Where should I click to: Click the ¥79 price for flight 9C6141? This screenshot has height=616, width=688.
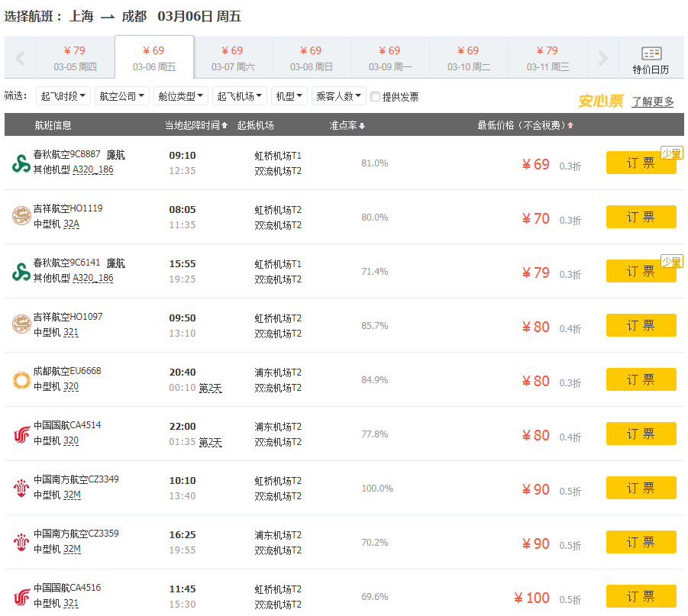[x=536, y=273]
